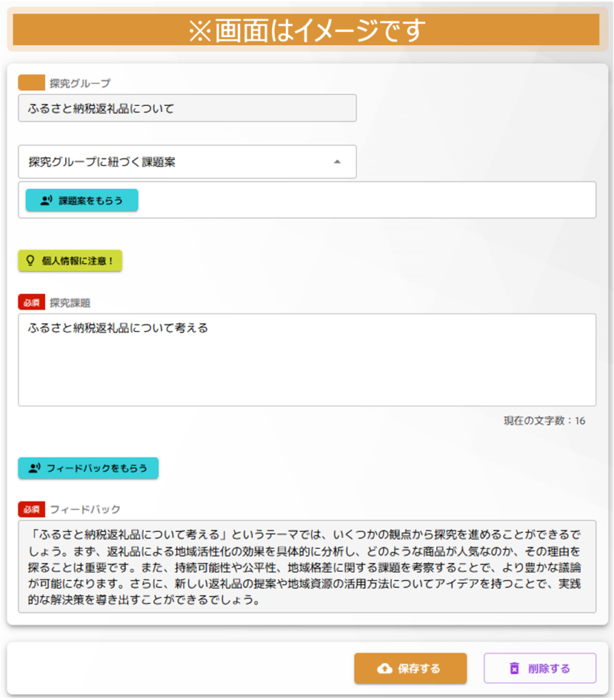Click the lightbulb icon on the 個人情報に注意！ button

coord(30,260)
